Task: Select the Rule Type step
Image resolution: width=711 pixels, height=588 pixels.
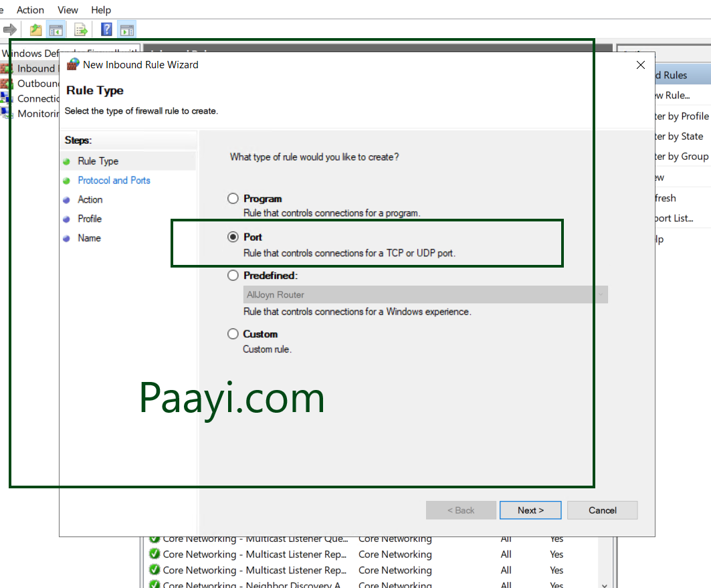Action: pyautogui.click(x=98, y=161)
